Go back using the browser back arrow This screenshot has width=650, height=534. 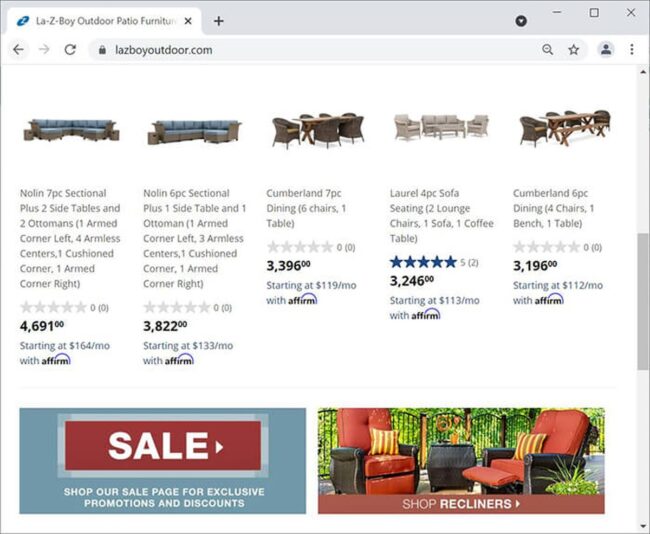tap(18, 50)
